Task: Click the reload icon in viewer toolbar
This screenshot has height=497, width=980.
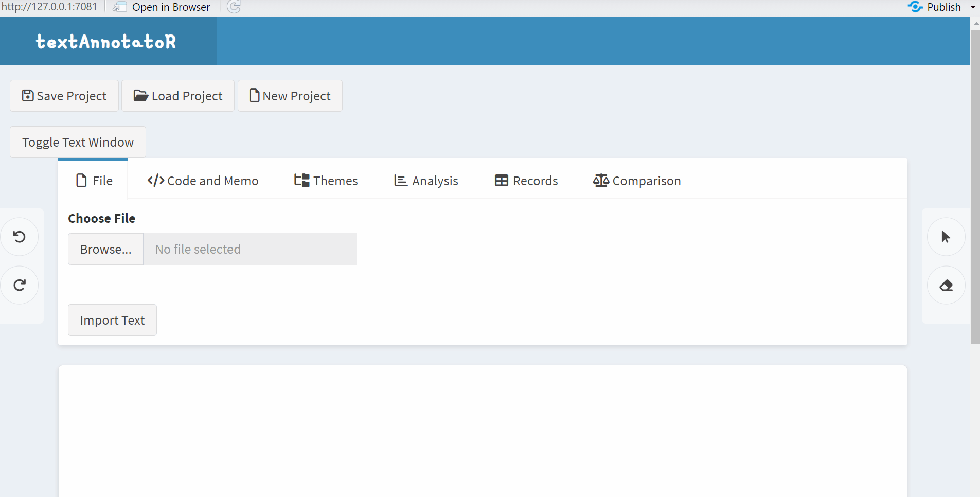Action: 234,7
